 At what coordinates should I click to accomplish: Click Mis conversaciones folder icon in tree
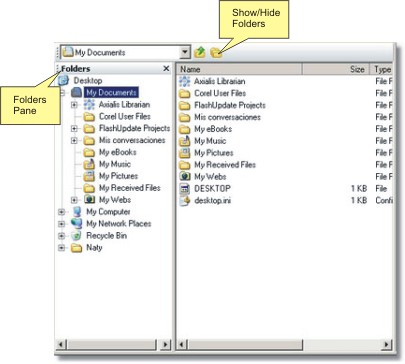89,141
